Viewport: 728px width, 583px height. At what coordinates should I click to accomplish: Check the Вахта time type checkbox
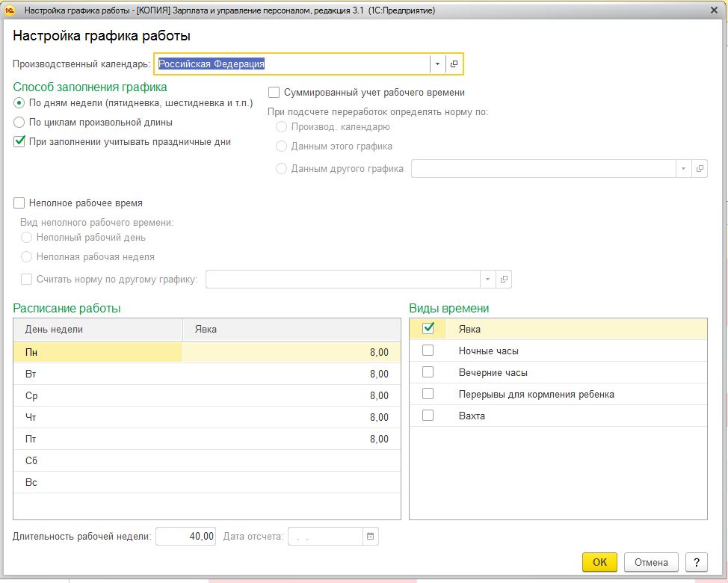(428, 416)
